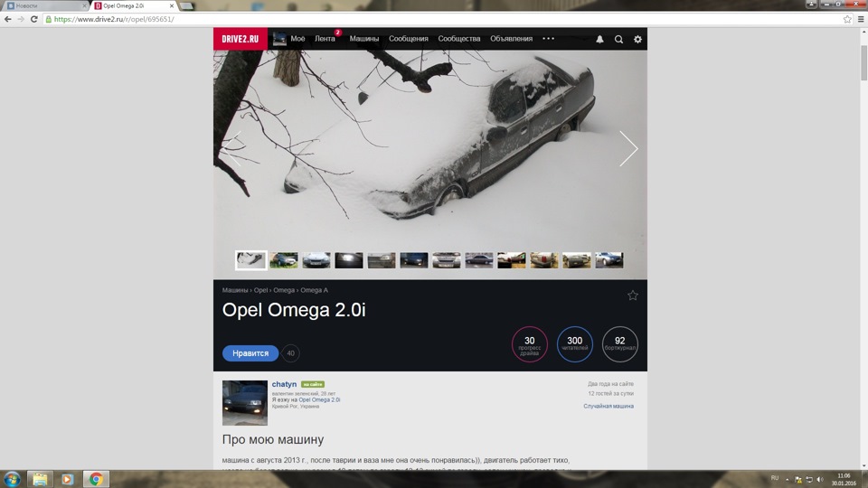Select the seventh gallery thumbnail
The height and width of the screenshot is (488, 868).
447,260
